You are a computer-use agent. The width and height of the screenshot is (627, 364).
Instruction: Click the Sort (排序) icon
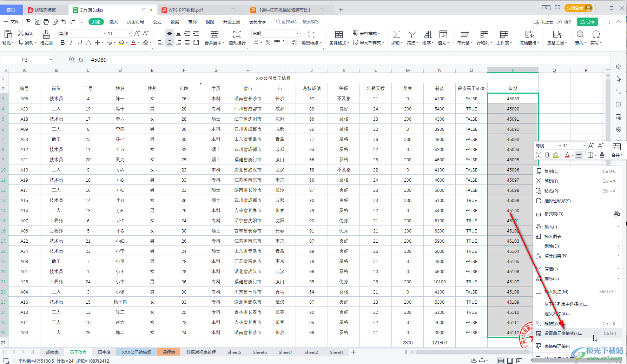428,34
